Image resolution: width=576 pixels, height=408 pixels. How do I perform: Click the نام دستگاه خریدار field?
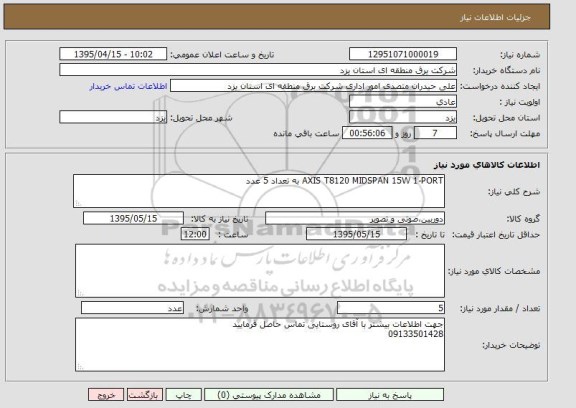pyautogui.click(x=258, y=70)
